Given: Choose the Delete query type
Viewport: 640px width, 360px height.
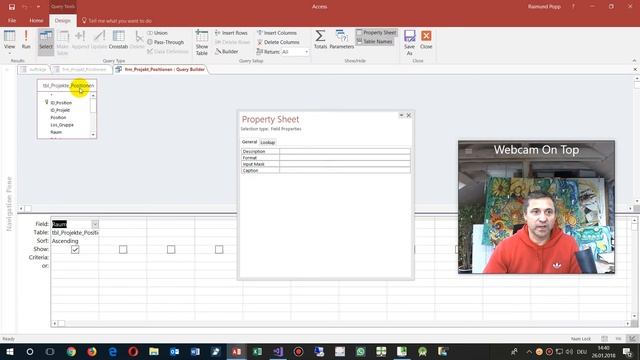Looking at the screenshot, I should (x=138, y=40).
